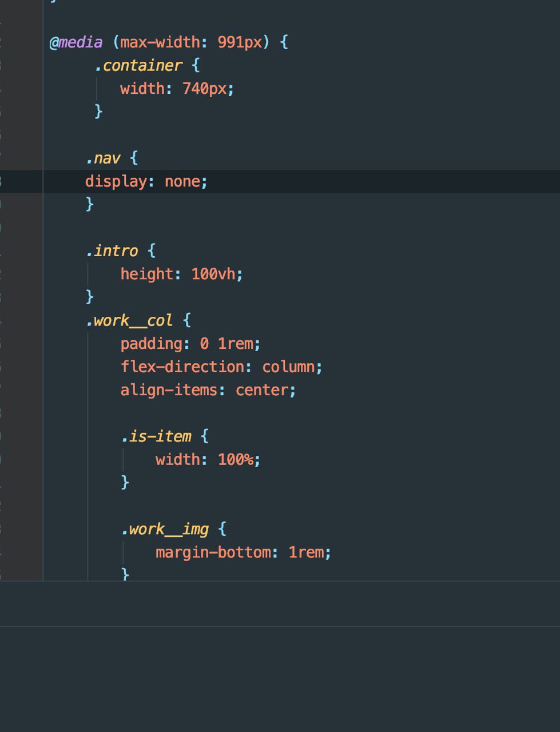The width and height of the screenshot is (560, 732).
Task: Click the 'width: 100%;' declaration
Action: 208,459
